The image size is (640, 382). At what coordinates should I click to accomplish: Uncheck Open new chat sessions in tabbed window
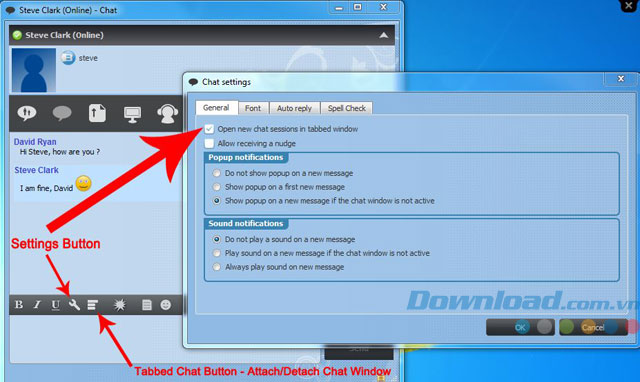tap(209, 129)
